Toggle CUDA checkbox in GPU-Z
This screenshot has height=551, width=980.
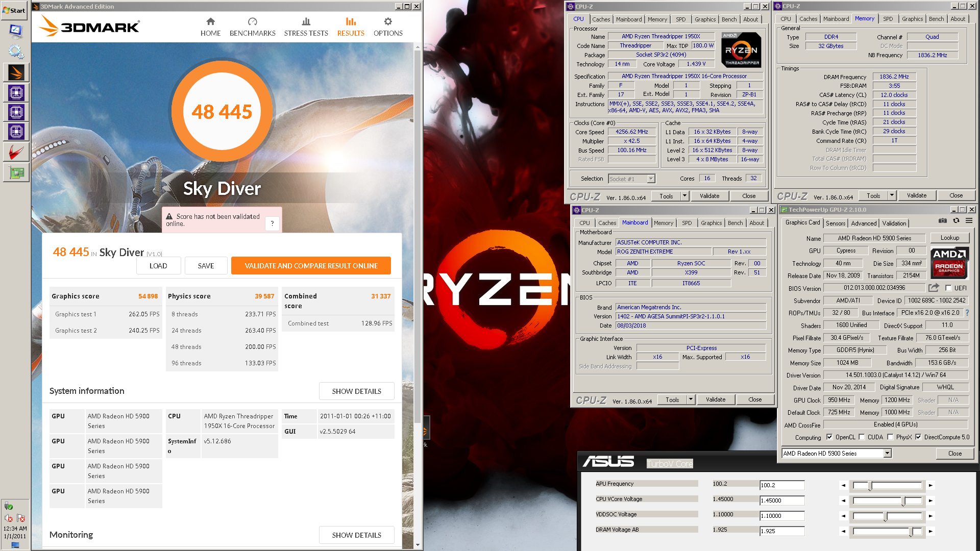click(862, 437)
